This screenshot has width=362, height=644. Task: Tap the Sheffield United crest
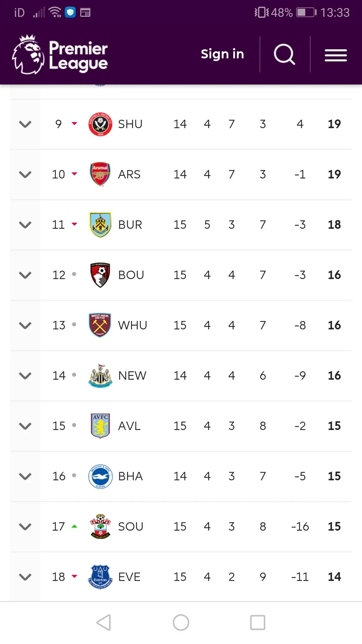[100, 124]
